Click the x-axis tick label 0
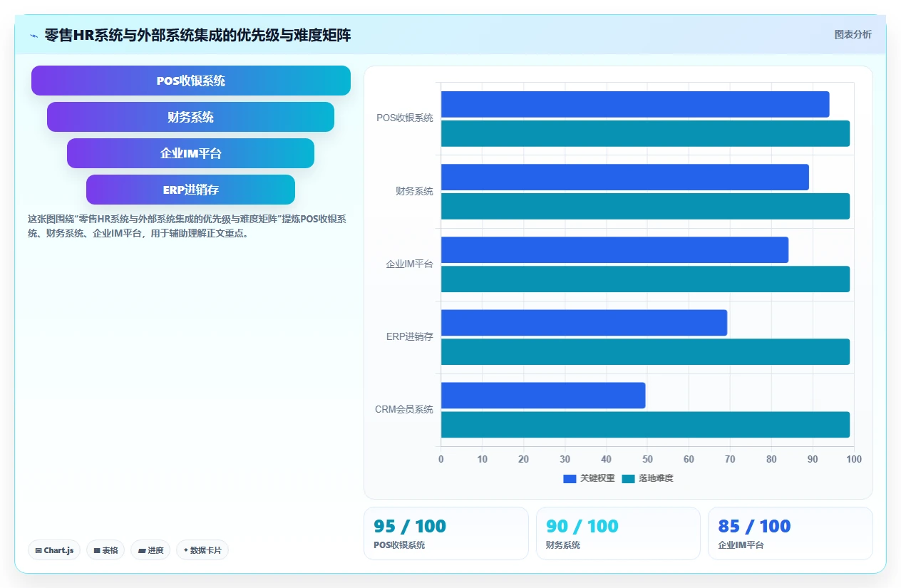This screenshot has width=901, height=588. point(441,459)
